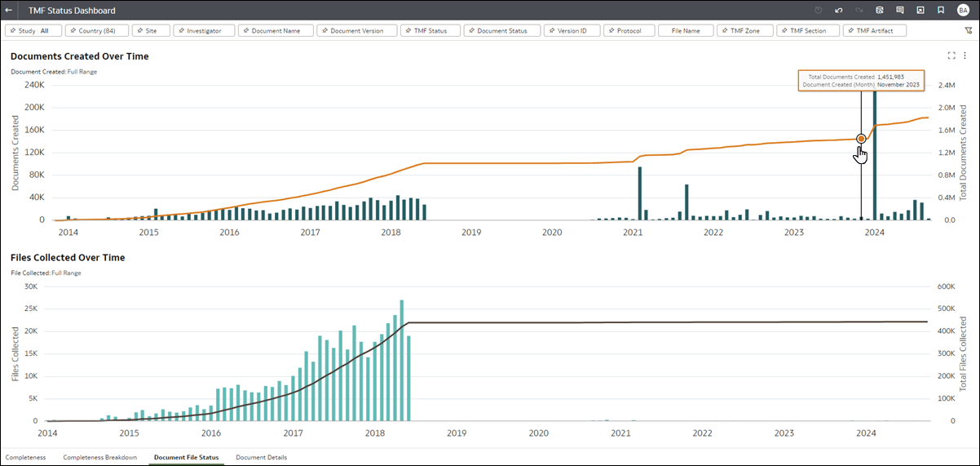Screen dimensions: 980x466
Task: Click the auto-refresh clock icon in the header
Action: tap(819, 11)
